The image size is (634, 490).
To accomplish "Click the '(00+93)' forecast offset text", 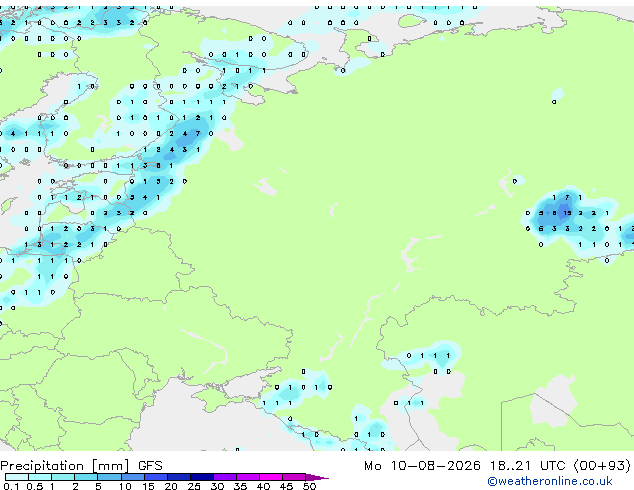I will 602,466.
